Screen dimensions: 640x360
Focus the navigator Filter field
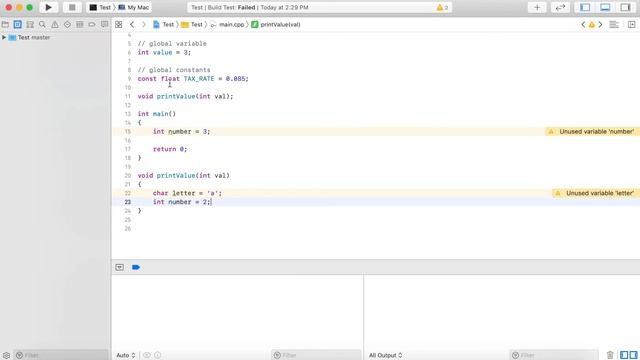coord(61,355)
